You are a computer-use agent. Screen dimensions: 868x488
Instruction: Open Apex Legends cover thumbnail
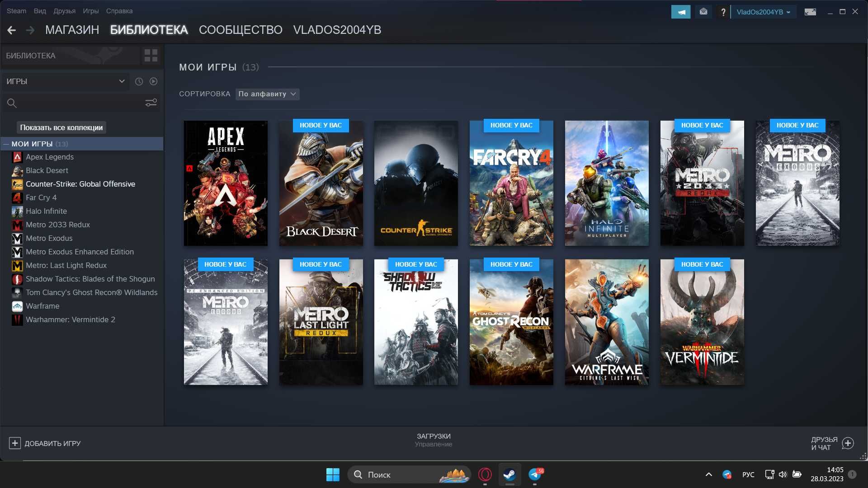click(x=226, y=183)
